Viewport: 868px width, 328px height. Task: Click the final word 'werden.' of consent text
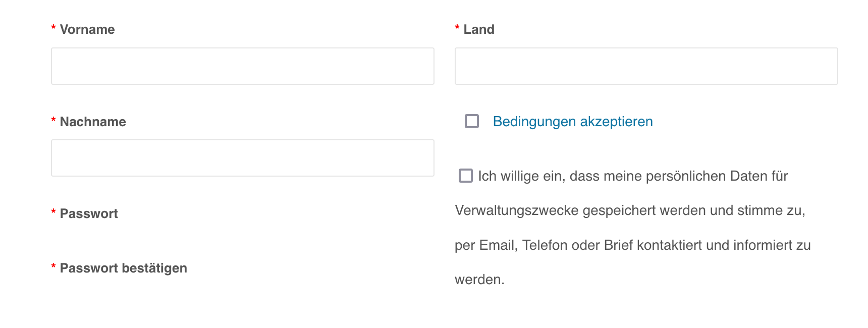coord(479,280)
